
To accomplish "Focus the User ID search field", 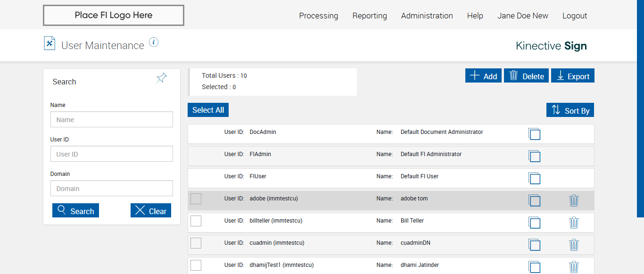I will pos(112,154).
